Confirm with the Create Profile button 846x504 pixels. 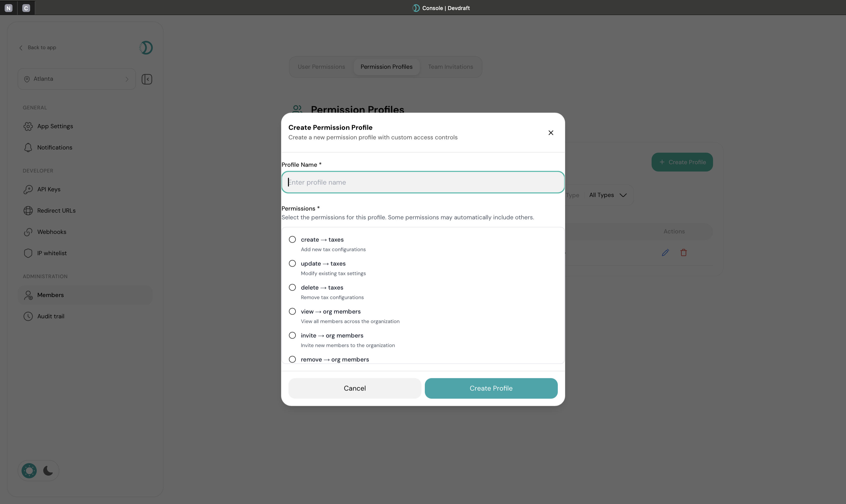pos(491,388)
